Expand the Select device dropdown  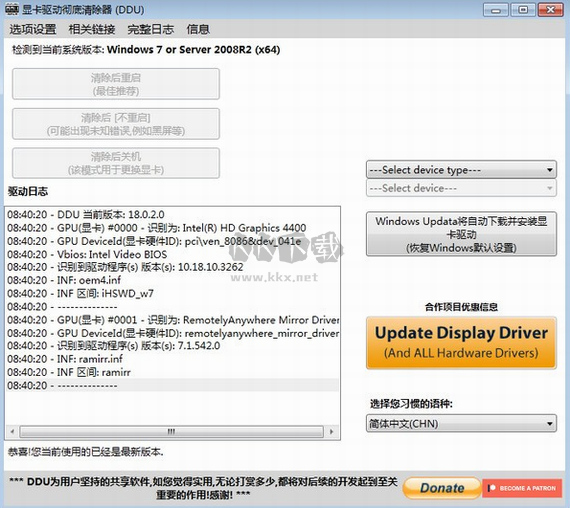[x=461, y=188]
